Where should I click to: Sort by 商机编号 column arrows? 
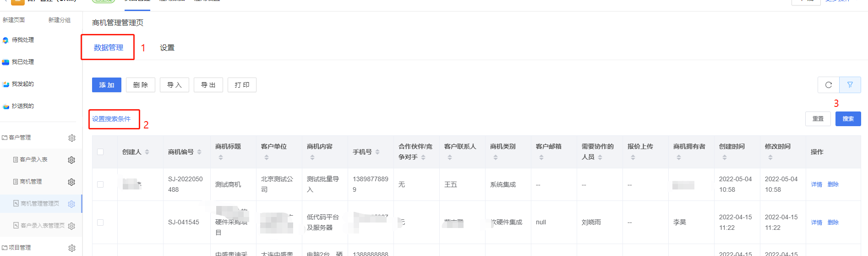tap(199, 152)
